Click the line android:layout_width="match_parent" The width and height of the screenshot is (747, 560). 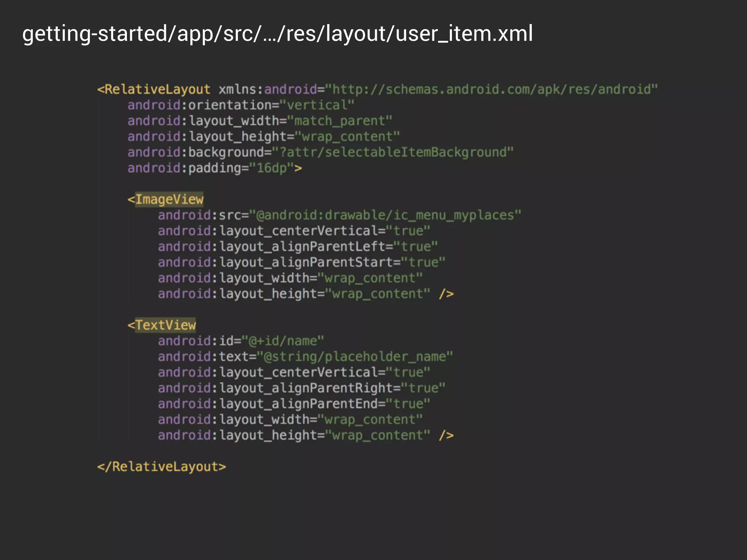pyautogui.click(x=260, y=121)
